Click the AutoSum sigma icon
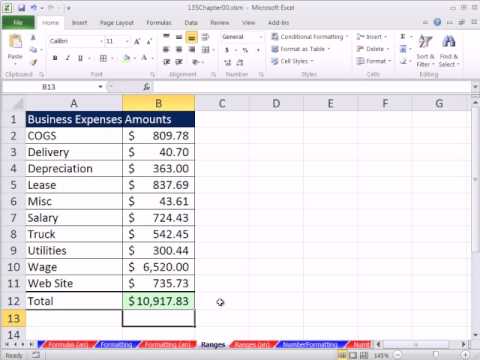Image resolution: width=480 pixels, height=360 pixels. tap(403, 36)
